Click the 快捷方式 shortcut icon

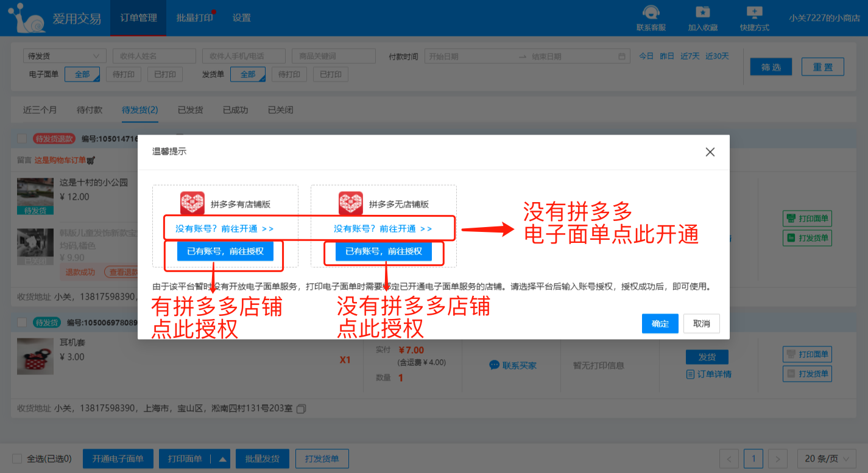point(754,12)
